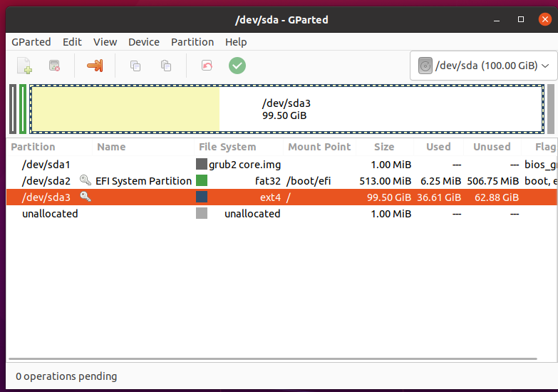Click the Resize/Move orange arrow icon
This screenshot has height=392, width=558.
point(95,66)
